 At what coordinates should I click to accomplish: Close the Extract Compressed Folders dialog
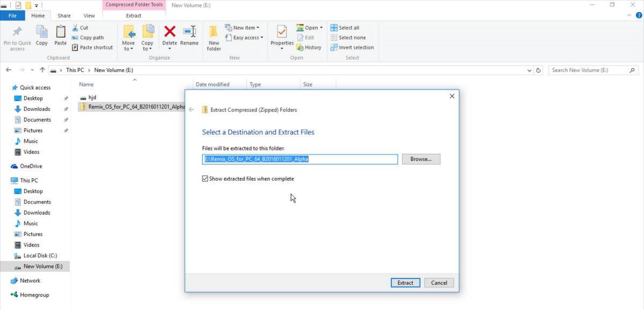(452, 96)
